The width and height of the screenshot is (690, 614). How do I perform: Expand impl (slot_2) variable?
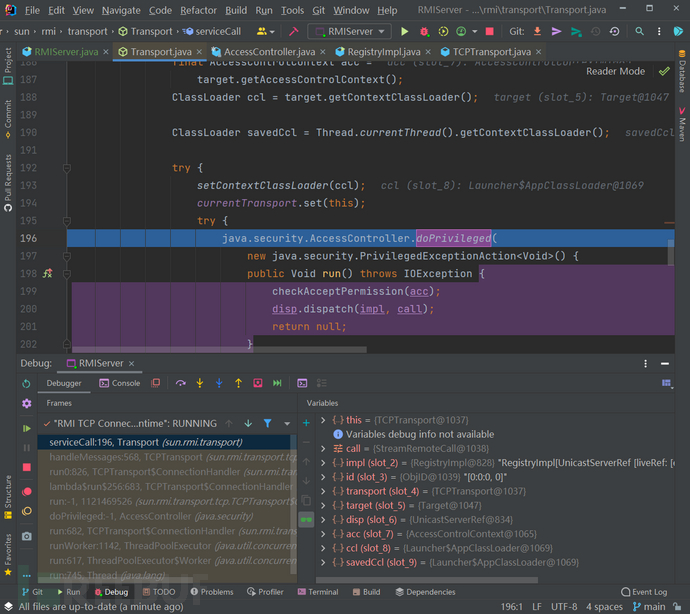[323, 463]
